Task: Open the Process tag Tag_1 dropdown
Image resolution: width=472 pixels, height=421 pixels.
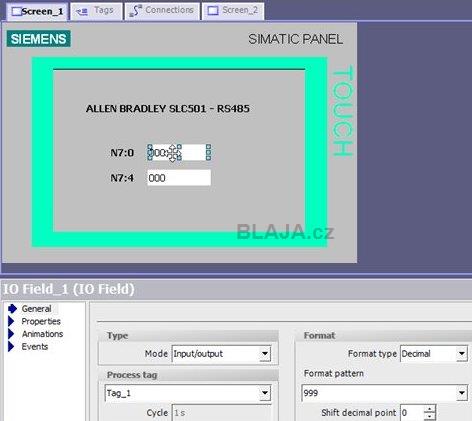Action: tap(265, 393)
